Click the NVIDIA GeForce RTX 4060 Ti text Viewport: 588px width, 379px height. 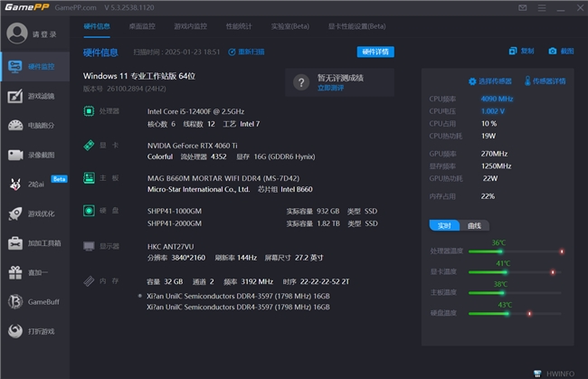192,146
